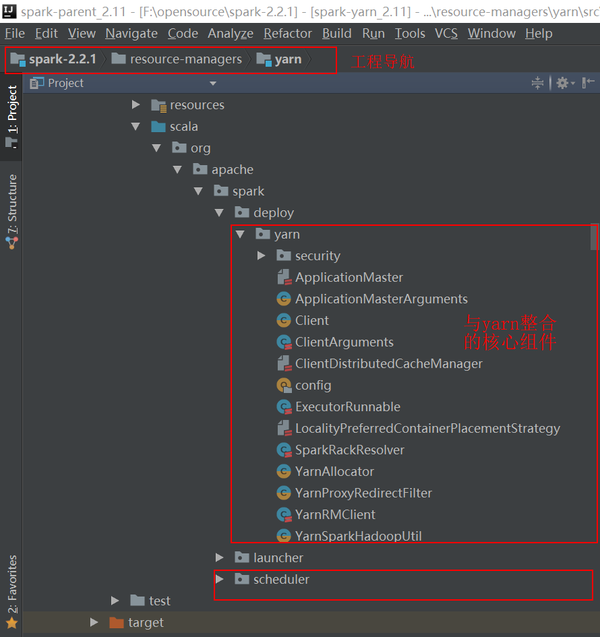
Task: Click the ClientArguments class icon
Action: tap(284, 342)
